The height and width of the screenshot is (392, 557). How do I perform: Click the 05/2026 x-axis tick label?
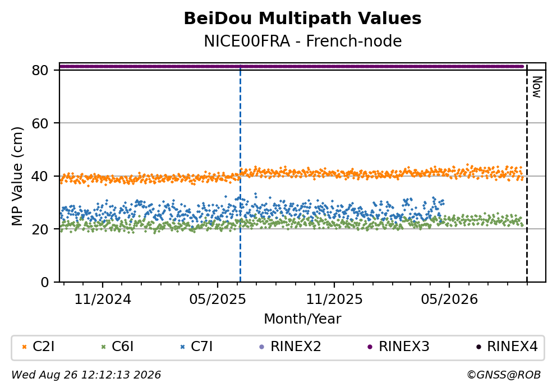(x=449, y=299)
